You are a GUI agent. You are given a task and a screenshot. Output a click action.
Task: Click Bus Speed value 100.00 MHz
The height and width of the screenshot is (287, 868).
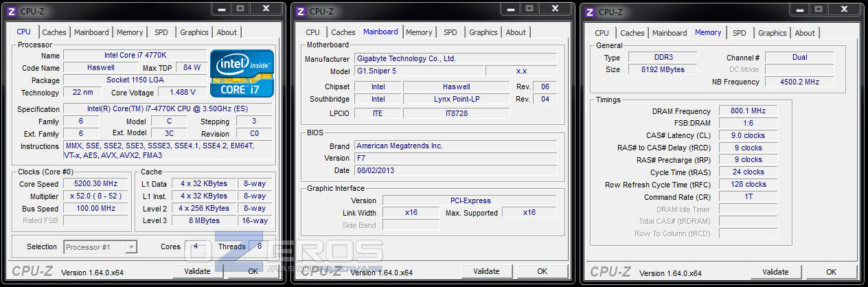click(96, 209)
